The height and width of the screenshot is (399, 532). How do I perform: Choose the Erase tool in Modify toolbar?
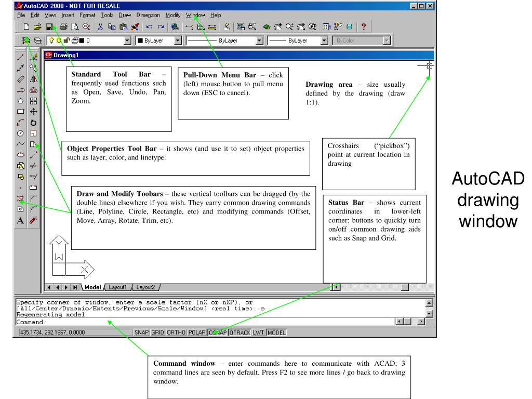[34, 57]
